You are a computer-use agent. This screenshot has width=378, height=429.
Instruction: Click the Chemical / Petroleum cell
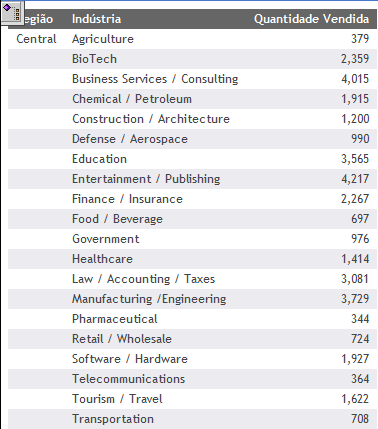(x=132, y=99)
